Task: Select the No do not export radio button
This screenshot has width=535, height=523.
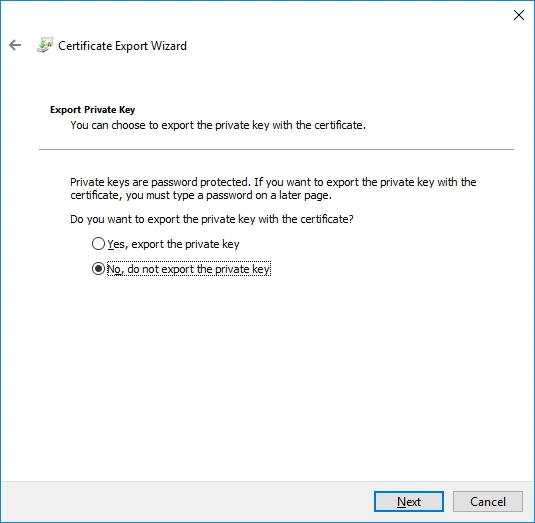Action: tap(98, 269)
